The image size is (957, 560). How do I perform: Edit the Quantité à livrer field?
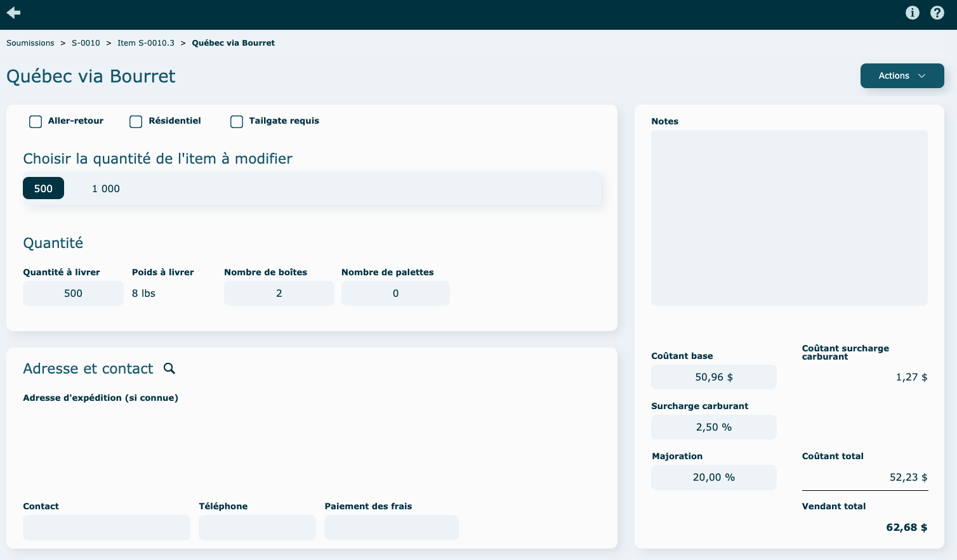pyautogui.click(x=73, y=294)
